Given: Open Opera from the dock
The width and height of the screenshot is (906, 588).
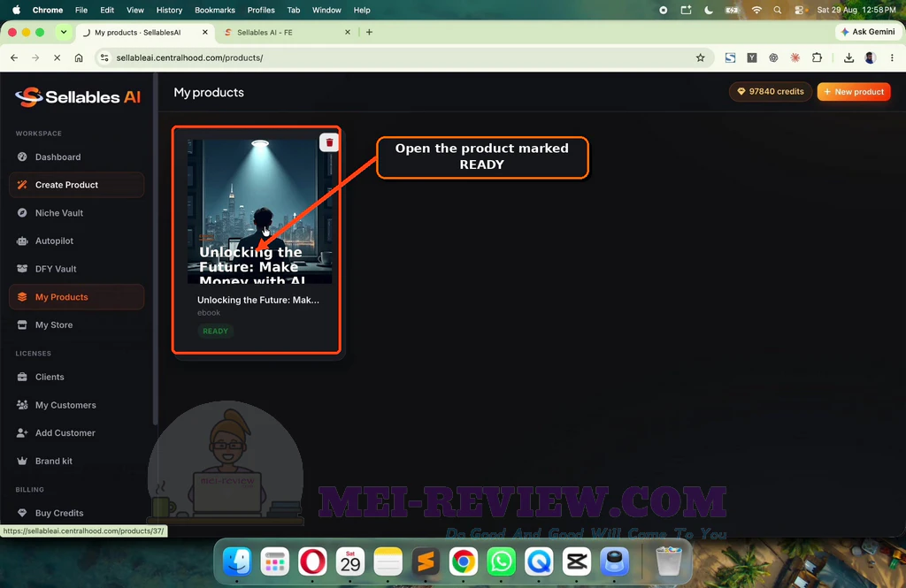Looking at the screenshot, I should click(312, 561).
